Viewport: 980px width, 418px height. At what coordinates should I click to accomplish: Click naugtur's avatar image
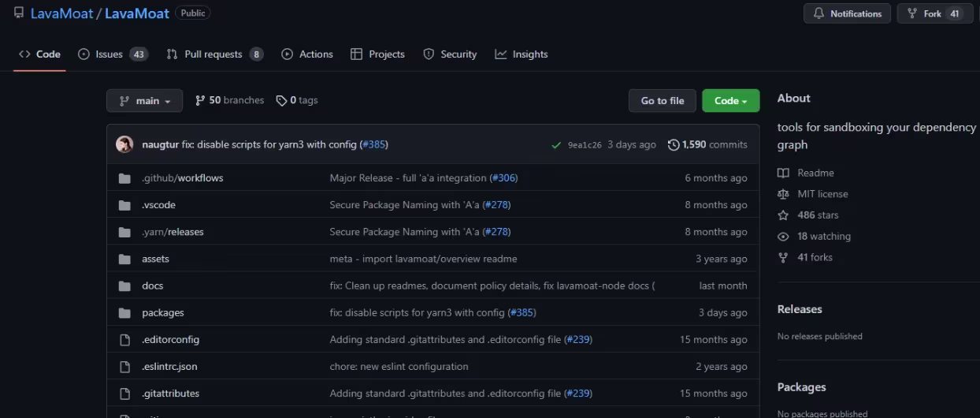coord(124,144)
